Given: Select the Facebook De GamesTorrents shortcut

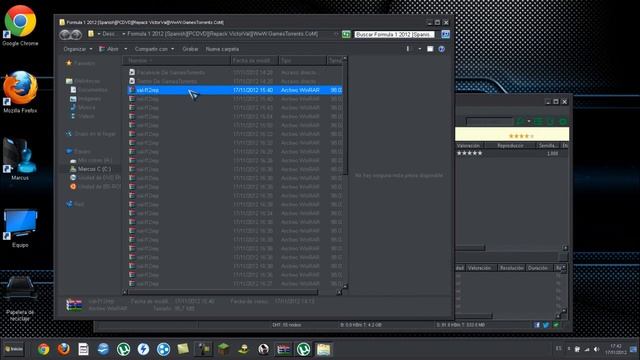Looking at the screenshot, I should [167, 72].
